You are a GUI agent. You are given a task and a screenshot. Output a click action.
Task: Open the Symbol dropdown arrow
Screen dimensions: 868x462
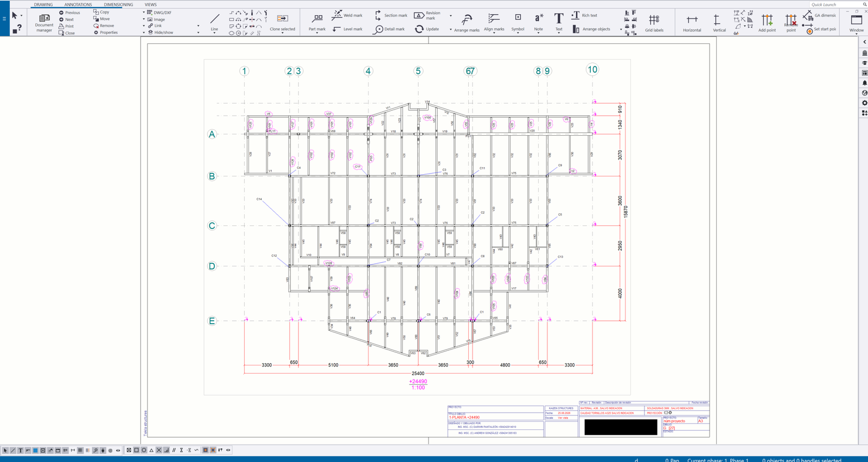(x=518, y=33)
